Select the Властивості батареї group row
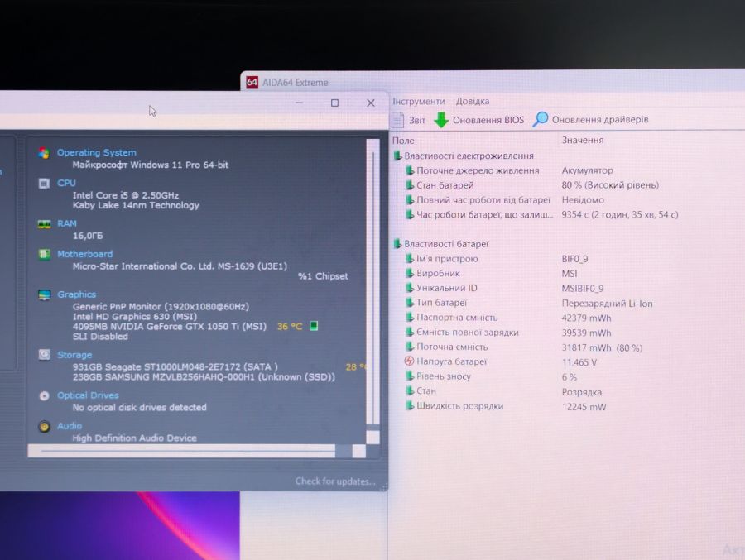 pos(441,244)
